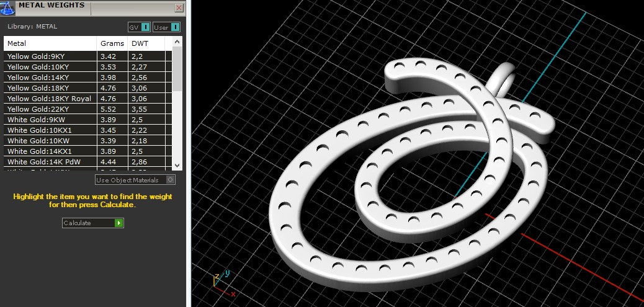Sort by the DWT column header
Viewport: 644px width, 307px height.
(146, 43)
